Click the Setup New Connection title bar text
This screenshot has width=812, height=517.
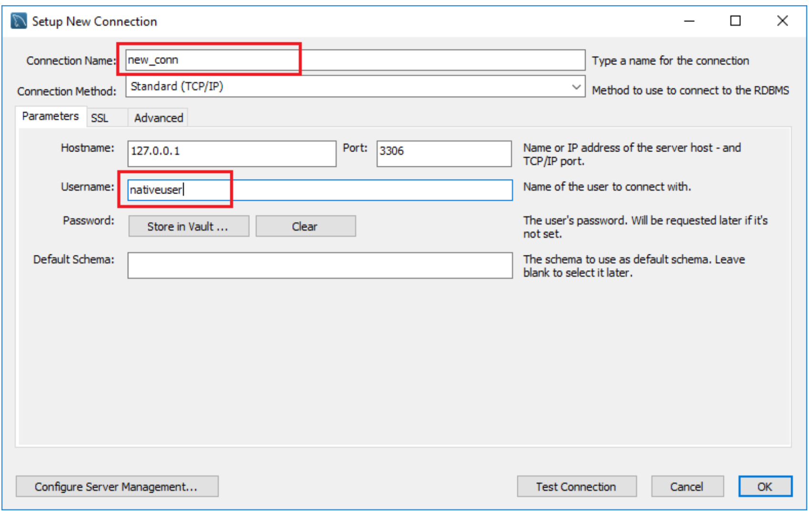[x=94, y=21]
